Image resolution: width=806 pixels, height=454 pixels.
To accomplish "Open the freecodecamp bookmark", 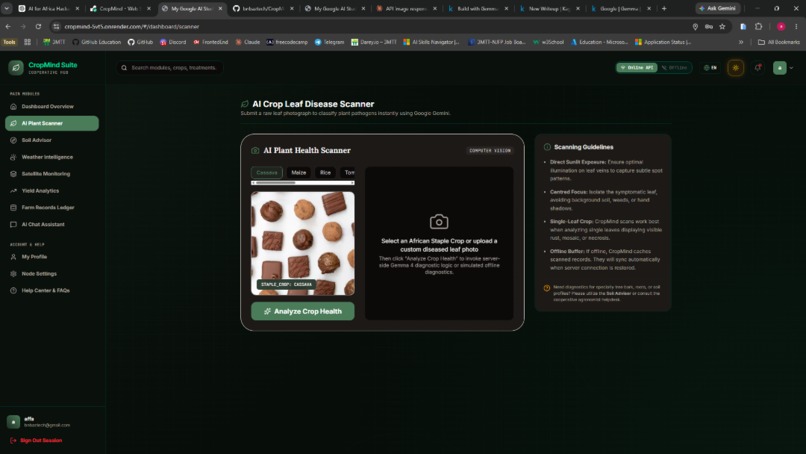I will (x=287, y=42).
